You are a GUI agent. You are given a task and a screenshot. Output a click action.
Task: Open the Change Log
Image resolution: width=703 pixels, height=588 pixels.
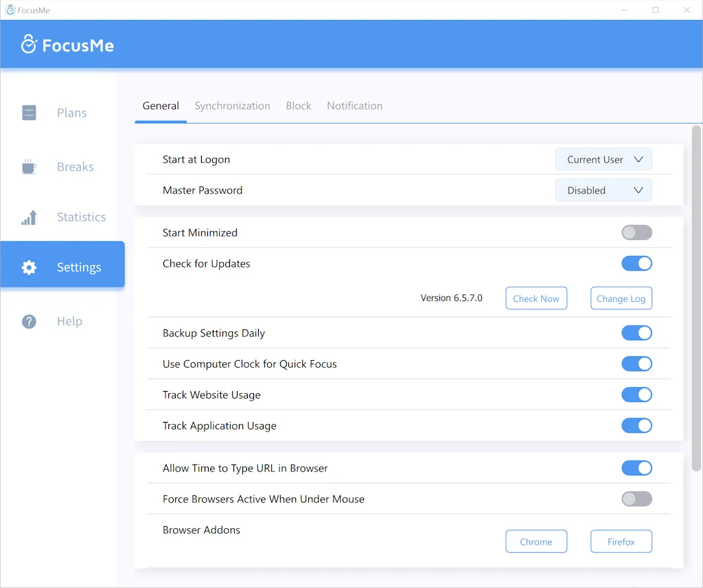point(621,298)
